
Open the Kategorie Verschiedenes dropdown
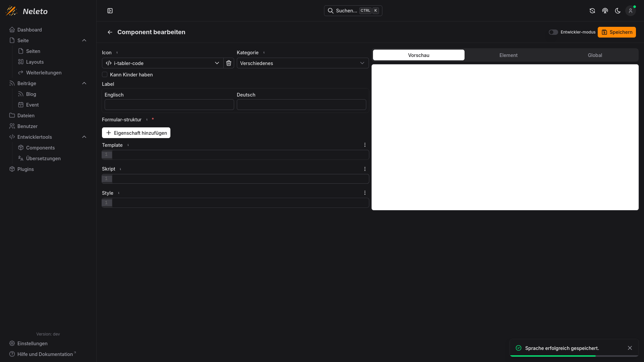(x=303, y=63)
